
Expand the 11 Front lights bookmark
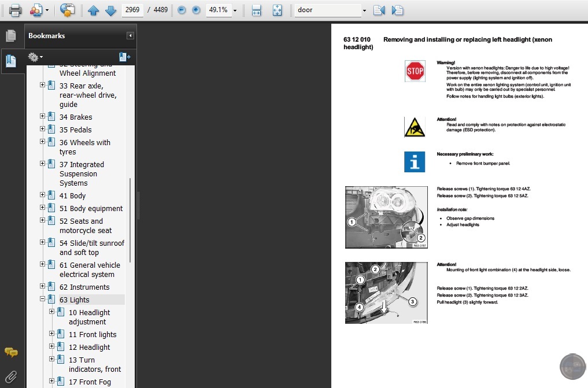point(52,334)
